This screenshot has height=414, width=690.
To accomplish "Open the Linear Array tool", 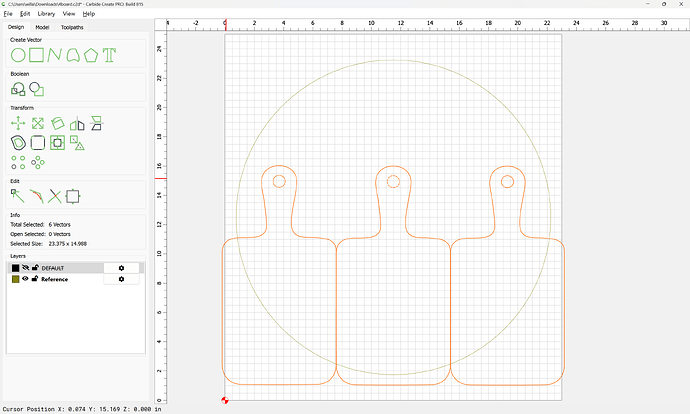I will [18, 162].
